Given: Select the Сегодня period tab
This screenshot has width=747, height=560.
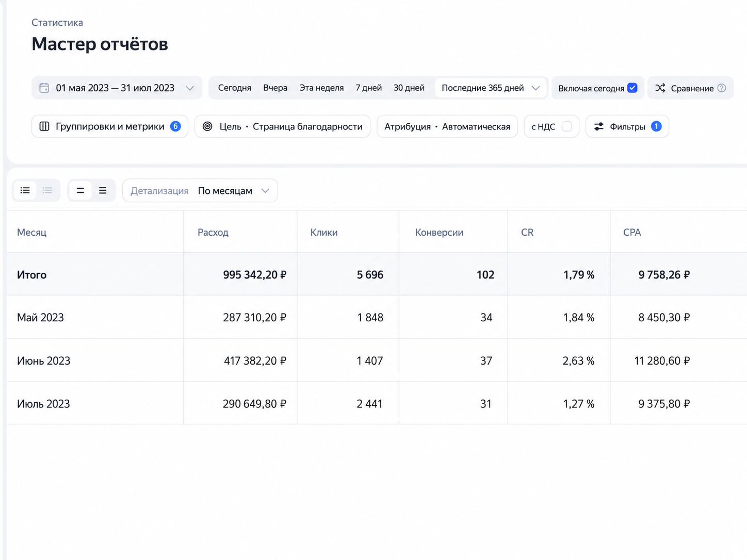Looking at the screenshot, I should pyautogui.click(x=235, y=88).
